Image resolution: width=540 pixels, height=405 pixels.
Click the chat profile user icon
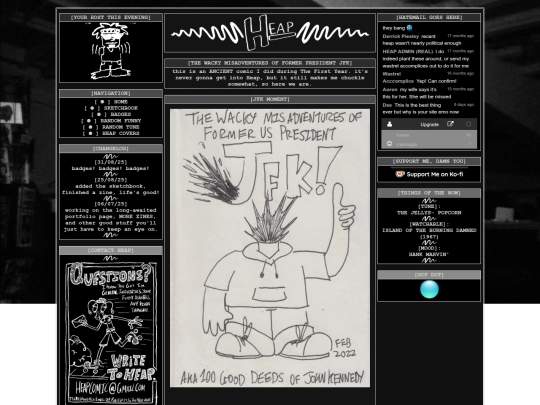click(390, 124)
